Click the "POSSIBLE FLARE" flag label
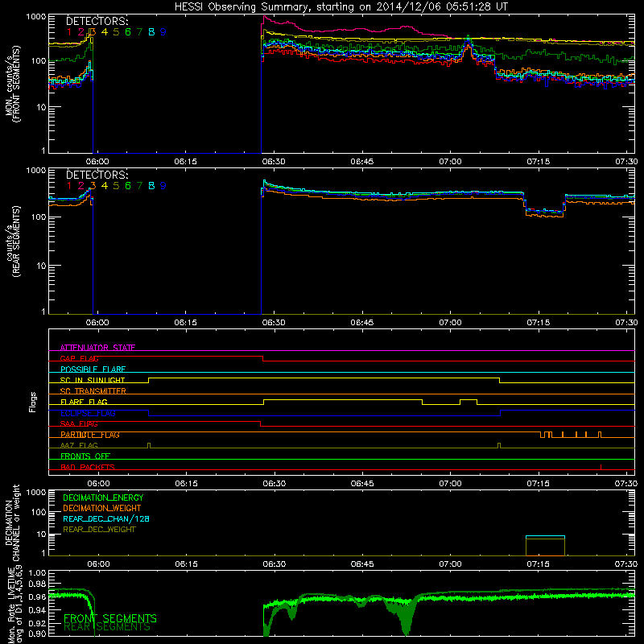Viewport: 644px width, 644px height. point(93,369)
